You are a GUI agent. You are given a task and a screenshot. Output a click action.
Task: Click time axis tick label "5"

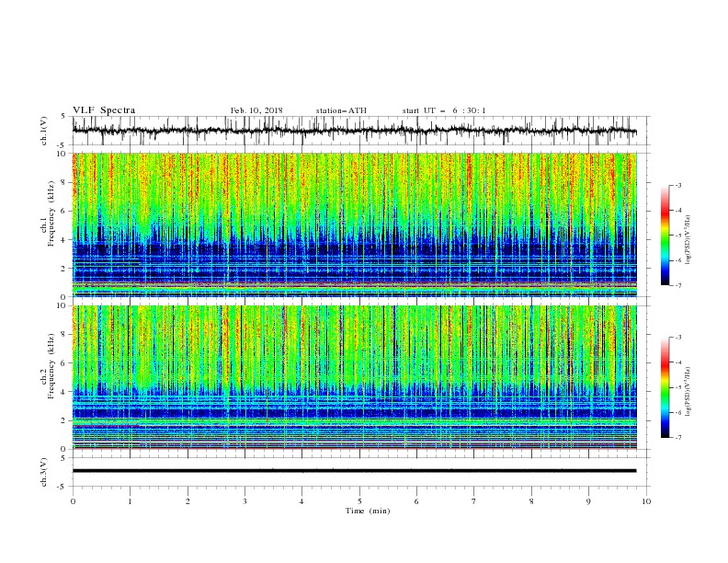pyautogui.click(x=359, y=501)
